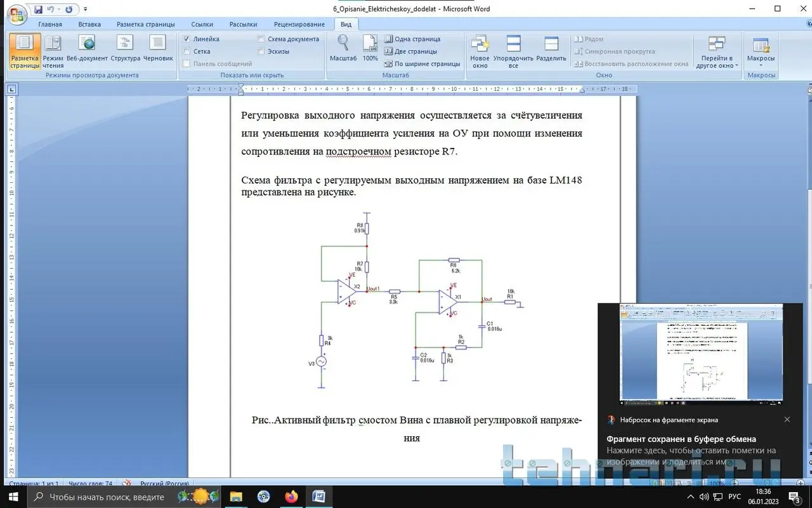Open the Рецензирование ribbon tab
The image size is (812, 508).
pyautogui.click(x=299, y=24)
